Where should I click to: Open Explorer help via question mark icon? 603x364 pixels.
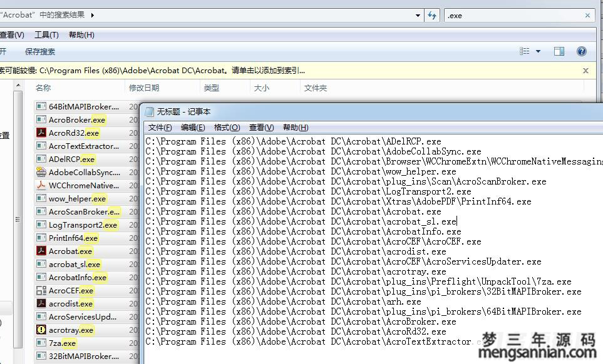coord(582,51)
